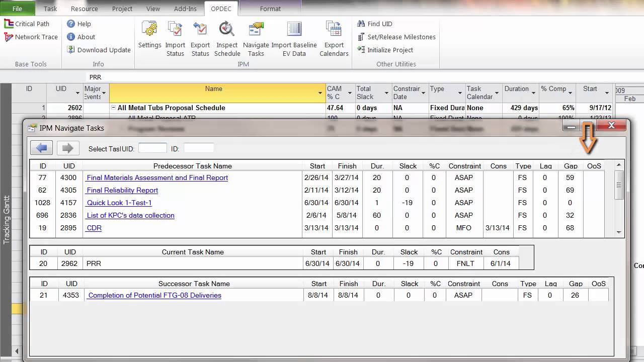Click the predecessor list scroll up arrow

620,165
